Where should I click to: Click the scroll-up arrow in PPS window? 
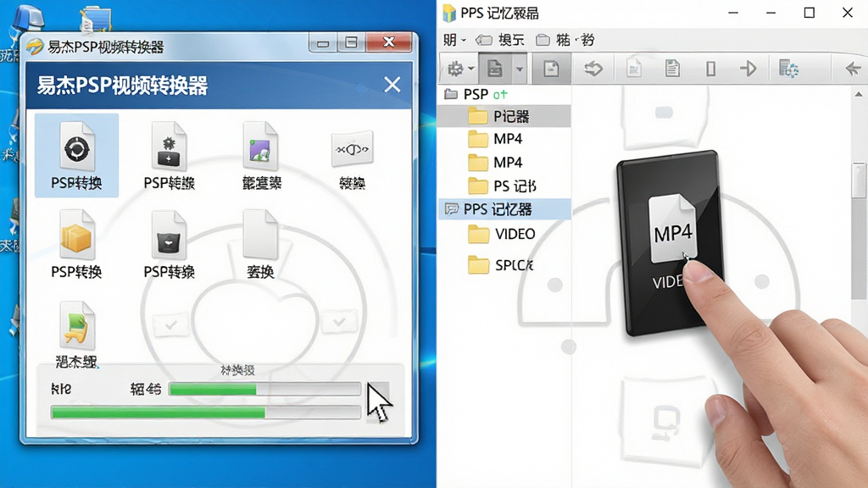(859, 94)
